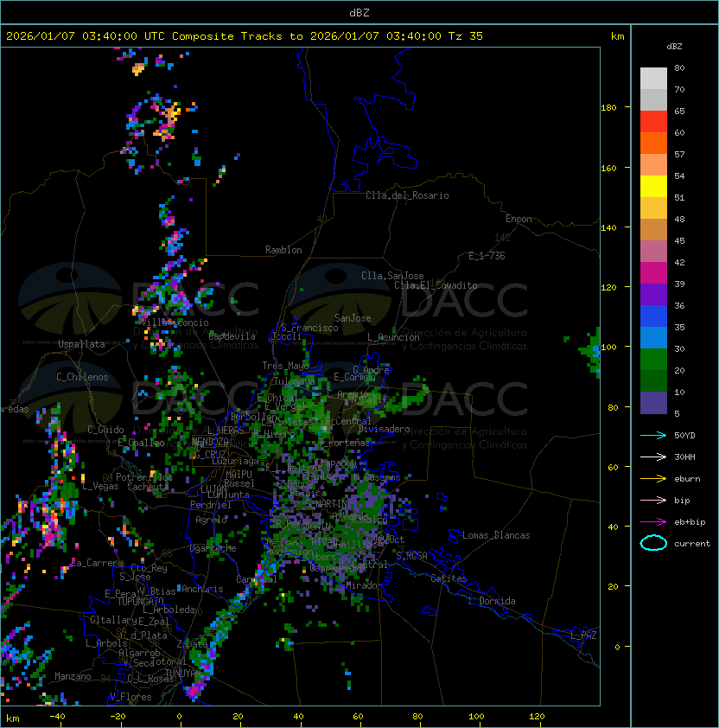Click the Composite Tracks timestamp header
Viewport: 719px width, 728px height.
(x=245, y=36)
